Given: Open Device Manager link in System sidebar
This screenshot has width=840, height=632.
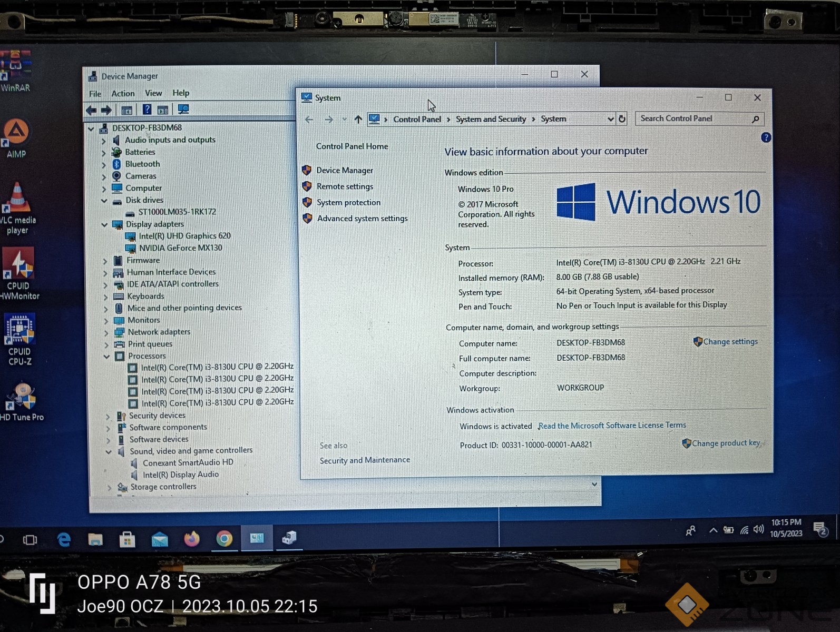Looking at the screenshot, I should point(345,171).
